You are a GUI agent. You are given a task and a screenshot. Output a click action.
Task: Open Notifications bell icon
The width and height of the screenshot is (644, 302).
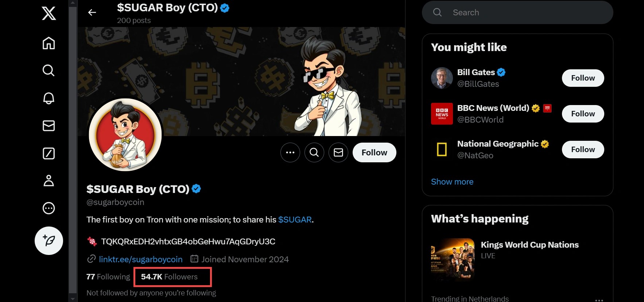(x=49, y=98)
